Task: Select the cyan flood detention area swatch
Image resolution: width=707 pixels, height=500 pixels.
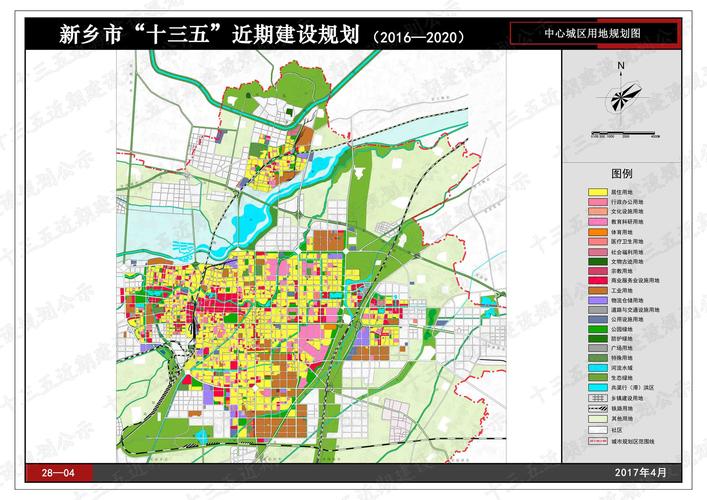Action: pos(597,386)
